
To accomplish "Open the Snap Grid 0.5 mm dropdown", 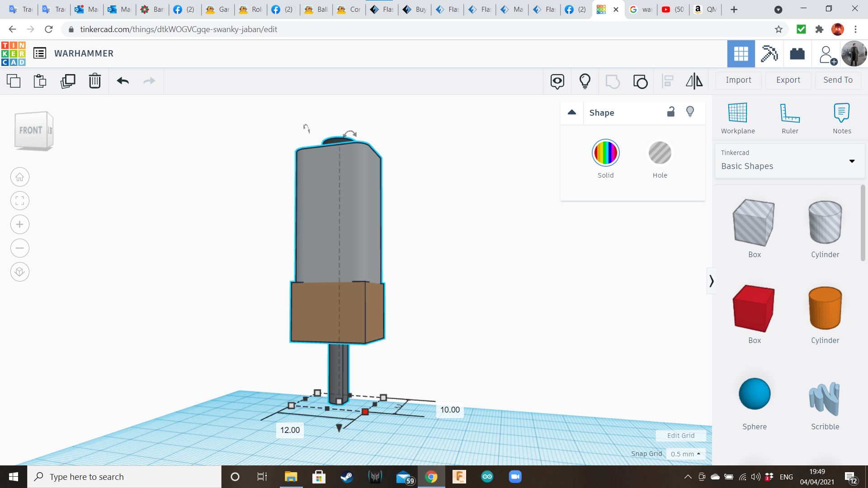I will coord(686,454).
